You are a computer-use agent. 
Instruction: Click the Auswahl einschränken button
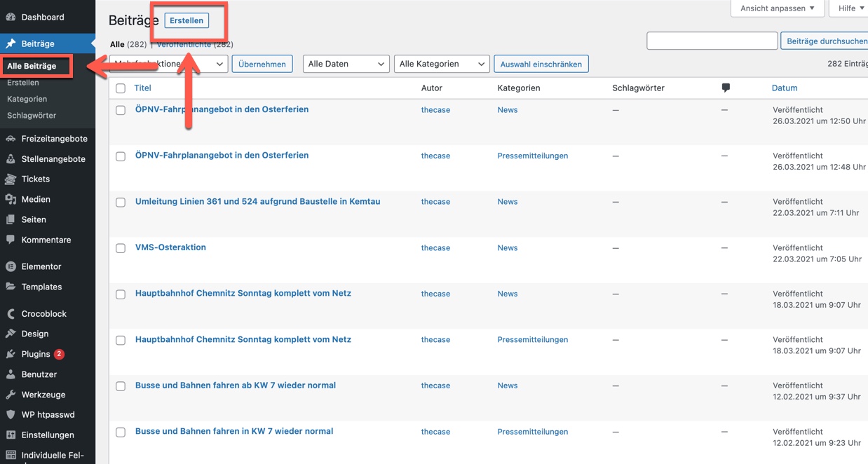(x=541, y=64)
